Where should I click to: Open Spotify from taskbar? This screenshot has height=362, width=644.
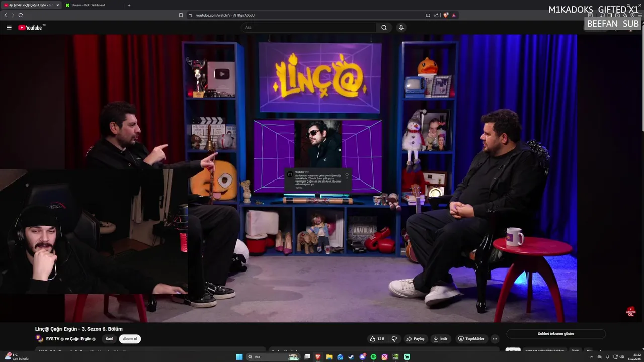(x=373, y=357)
